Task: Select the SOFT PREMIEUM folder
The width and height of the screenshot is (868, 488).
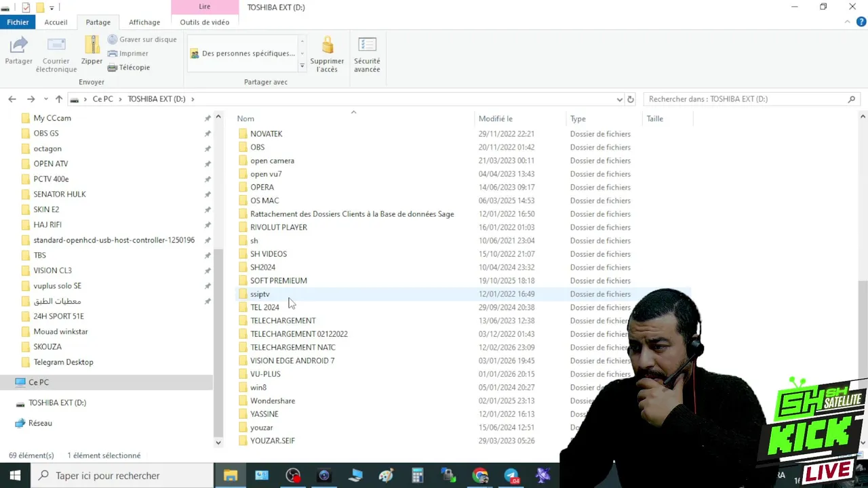Action: click(x=279, y=281)
